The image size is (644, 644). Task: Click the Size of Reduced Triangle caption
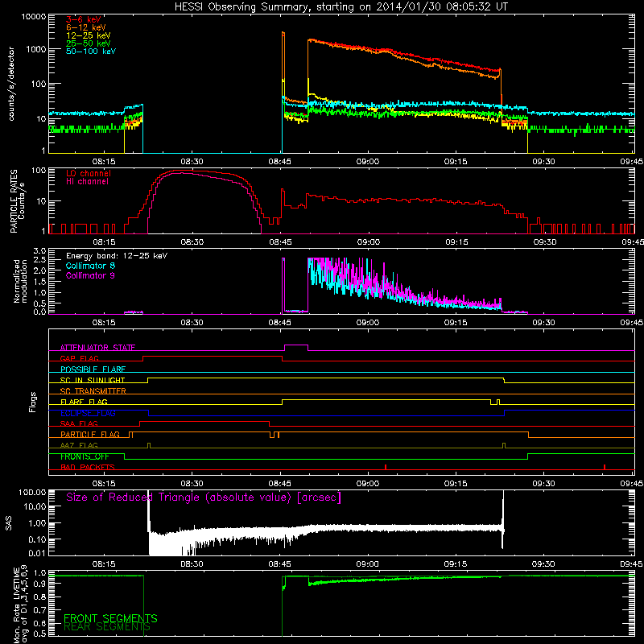204,497
